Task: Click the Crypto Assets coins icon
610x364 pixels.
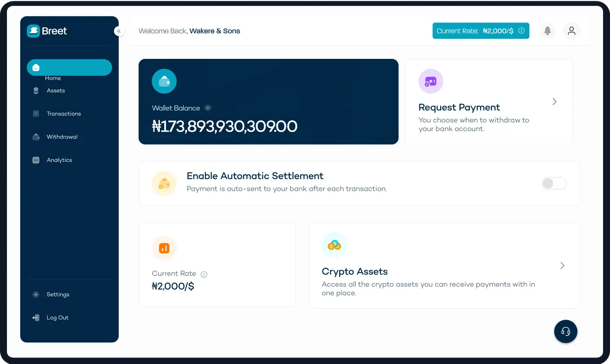Action: click(x=334, y=245)
